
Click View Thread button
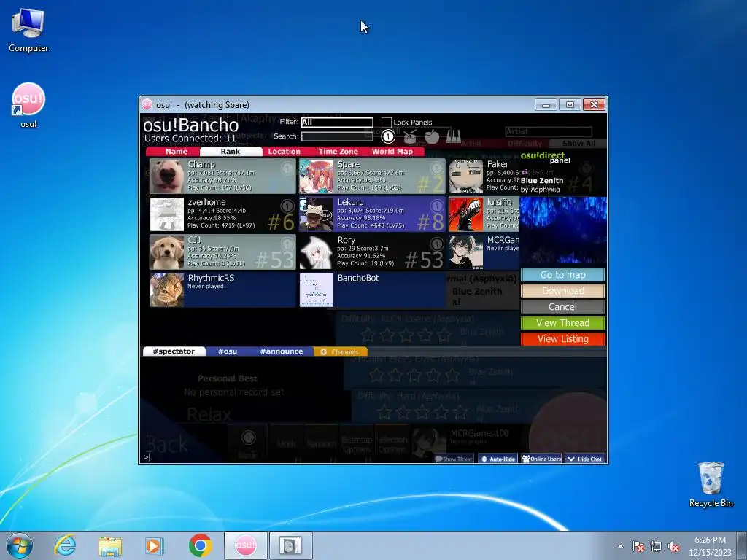point(562,323)
